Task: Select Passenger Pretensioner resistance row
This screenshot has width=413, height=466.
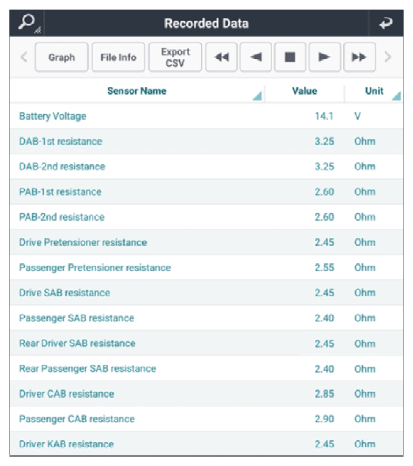Action: (x=206, y=268)
